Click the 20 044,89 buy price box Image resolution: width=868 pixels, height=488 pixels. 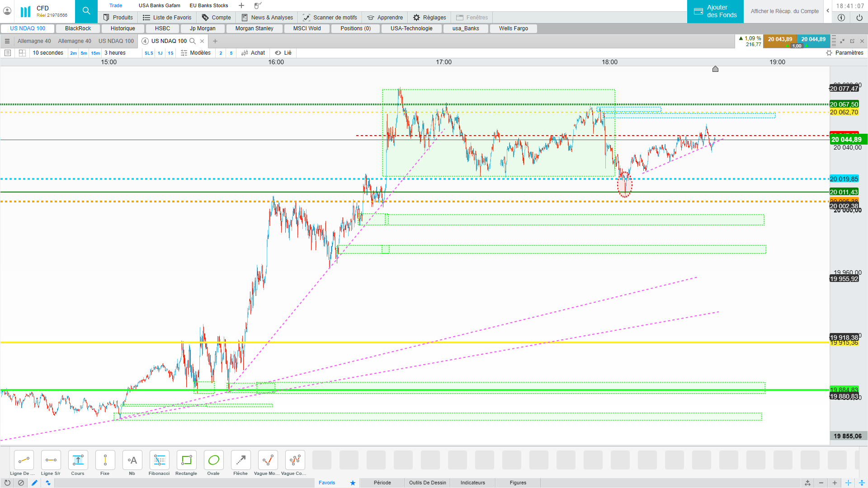(x=813, y=39)
